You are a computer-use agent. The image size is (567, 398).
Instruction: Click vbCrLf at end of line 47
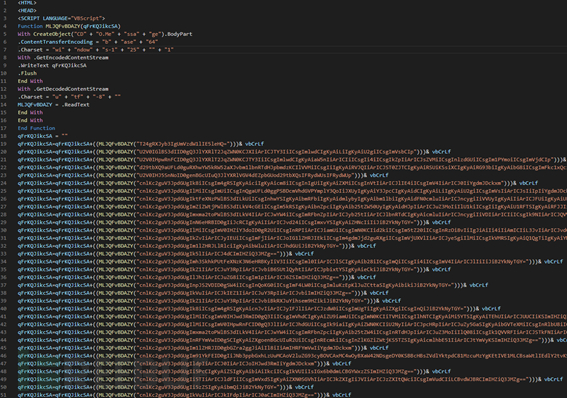(342, 364)
